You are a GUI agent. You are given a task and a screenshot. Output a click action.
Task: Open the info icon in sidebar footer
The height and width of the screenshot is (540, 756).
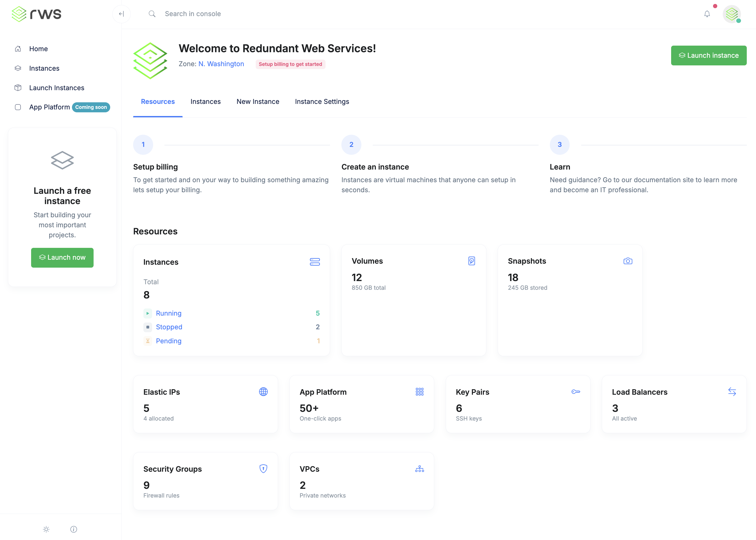tap(74, 529)
